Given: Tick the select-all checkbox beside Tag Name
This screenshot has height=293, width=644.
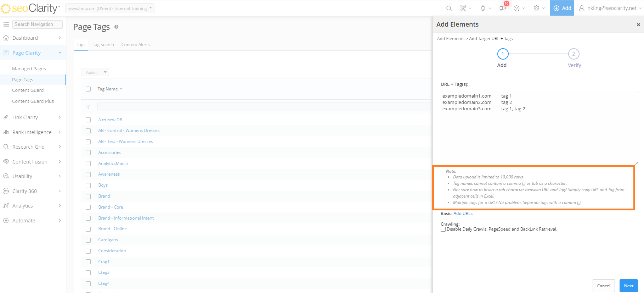Looking at the screenshot, I should [x=88, y=89].
